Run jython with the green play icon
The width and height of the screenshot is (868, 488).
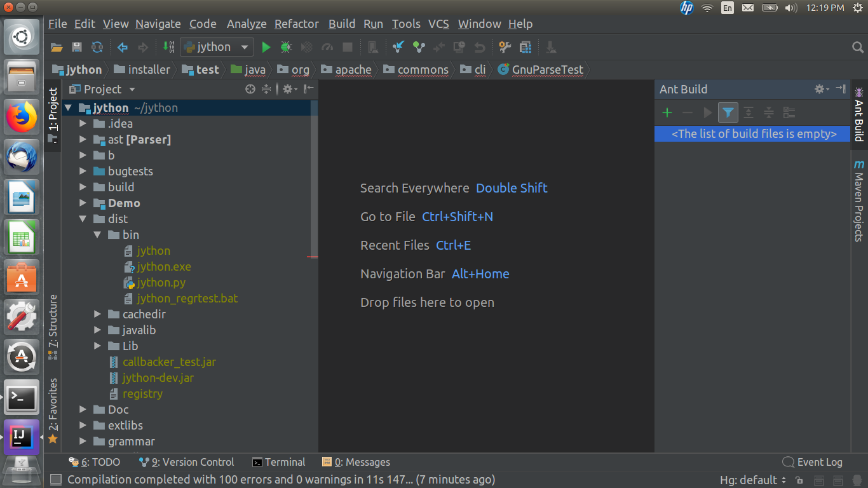click(x=266, y=47)
